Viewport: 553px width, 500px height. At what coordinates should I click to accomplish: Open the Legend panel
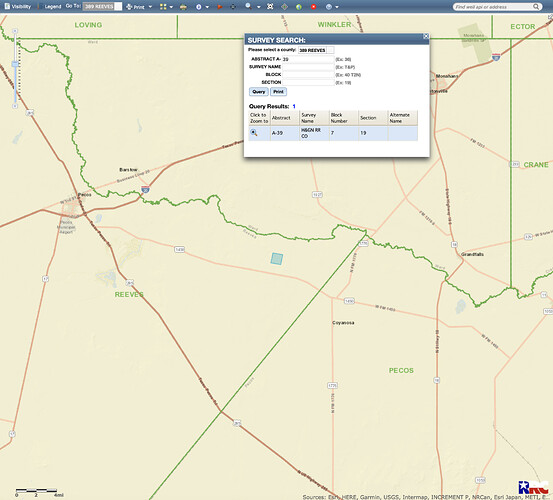tap(50, 6)
